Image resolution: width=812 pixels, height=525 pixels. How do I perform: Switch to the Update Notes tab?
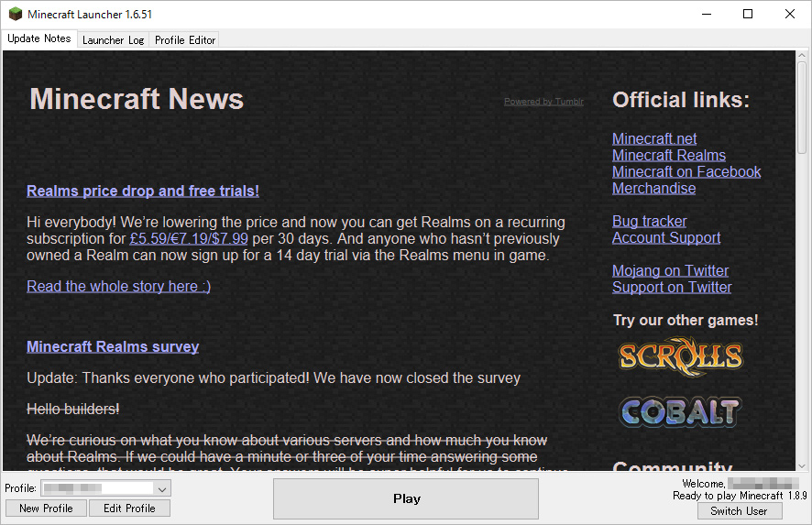(x=39, y=38)
